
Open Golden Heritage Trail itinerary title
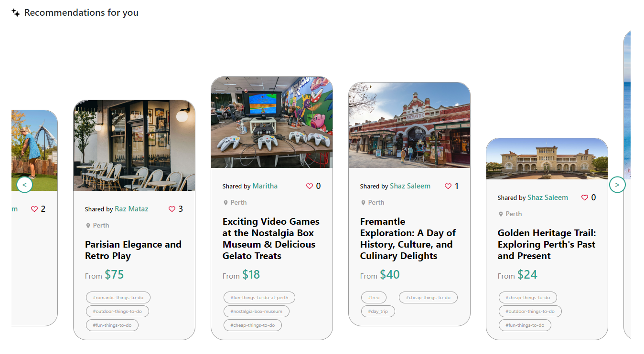pyautogui.click(x=547, y=244)
